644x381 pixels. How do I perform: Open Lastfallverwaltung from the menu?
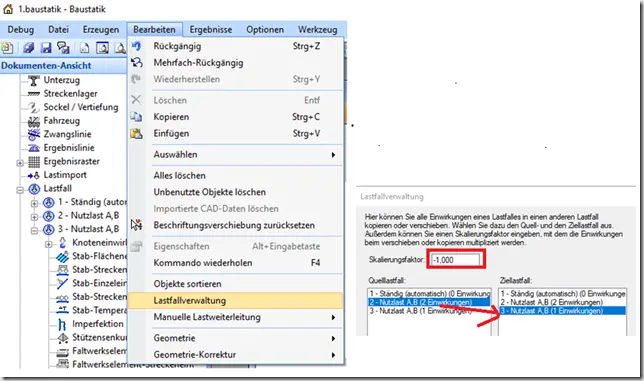[235, 301]
